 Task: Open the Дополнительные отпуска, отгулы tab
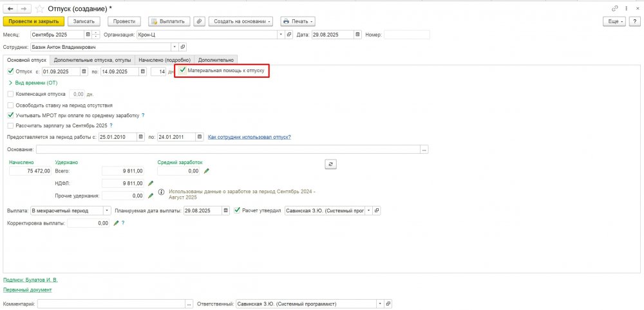pyautogui.click(x=101, y=60)
